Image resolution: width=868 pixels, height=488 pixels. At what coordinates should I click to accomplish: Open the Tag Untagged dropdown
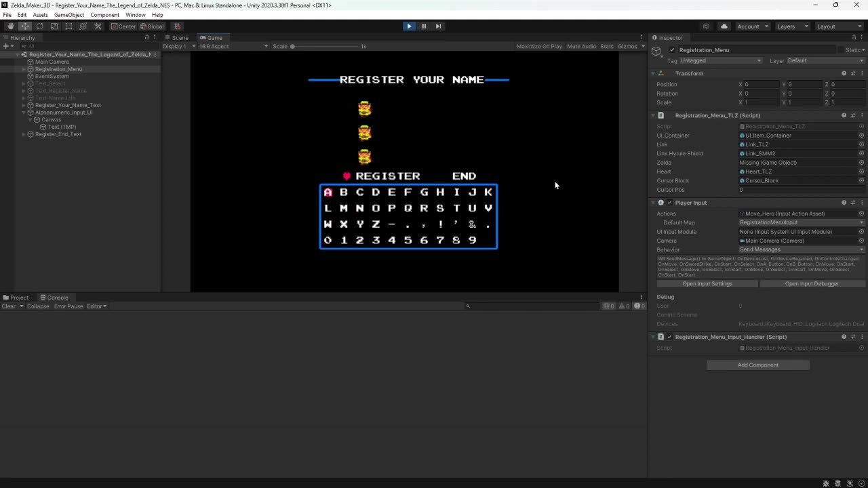click(721, 61)
